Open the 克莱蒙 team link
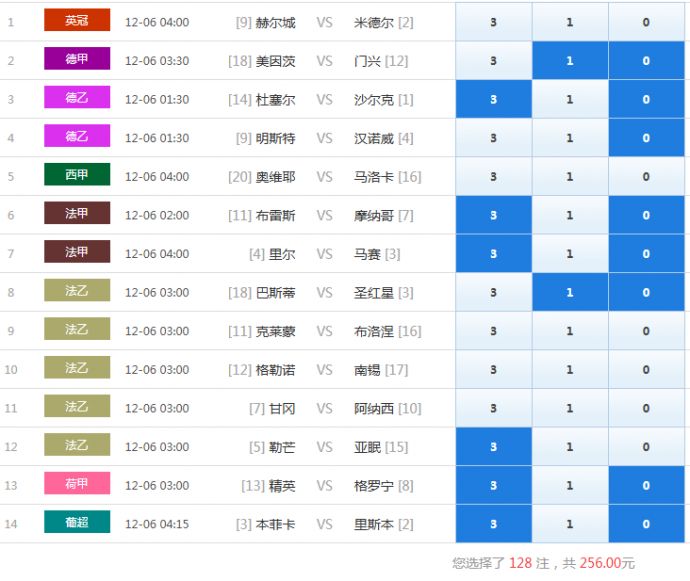 tap(275, 332)
